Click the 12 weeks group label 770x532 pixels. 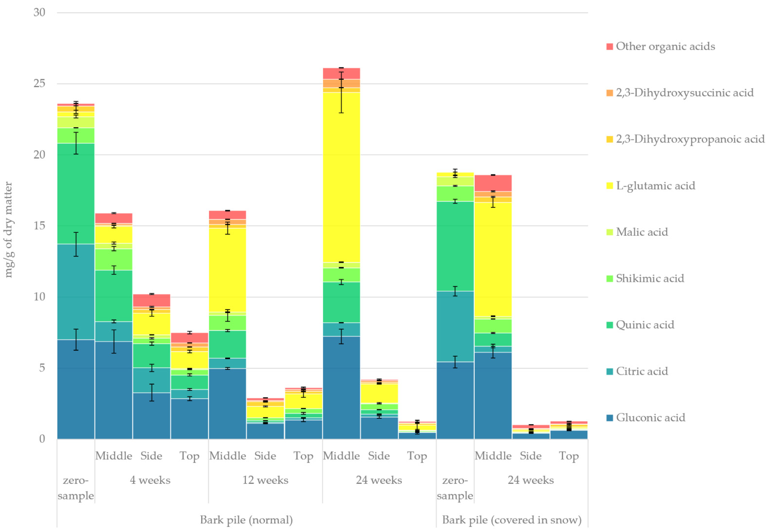[265, 480]
